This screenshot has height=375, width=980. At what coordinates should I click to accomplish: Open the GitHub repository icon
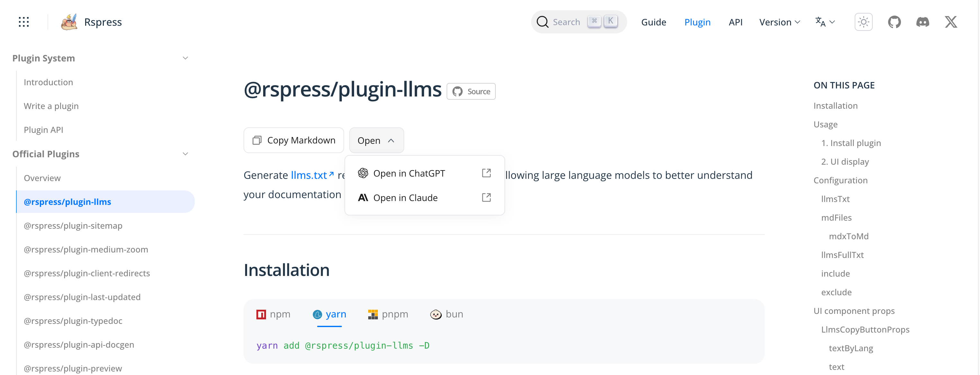pos(894,22)
